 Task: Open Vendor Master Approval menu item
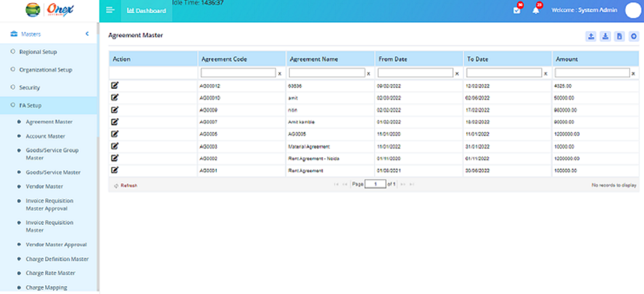click(x=56, y=244)
